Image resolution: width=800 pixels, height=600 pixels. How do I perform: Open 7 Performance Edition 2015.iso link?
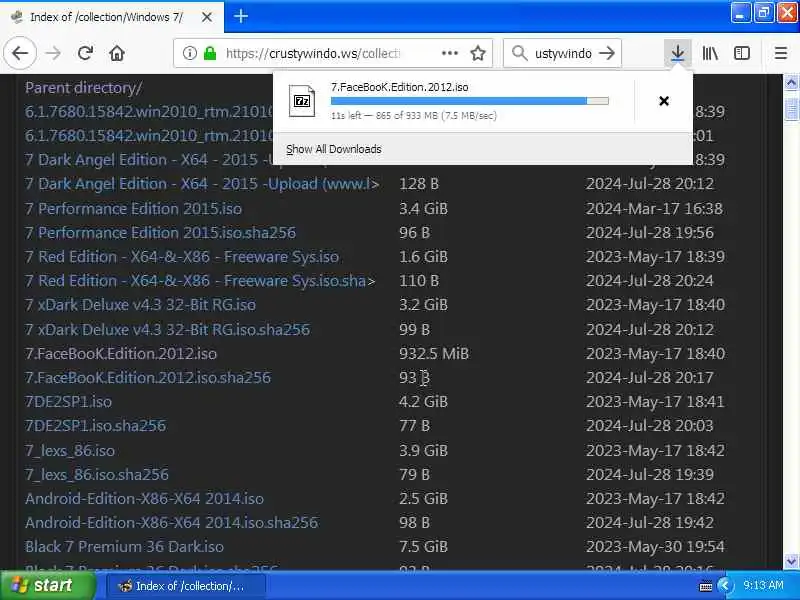(133, 209)
